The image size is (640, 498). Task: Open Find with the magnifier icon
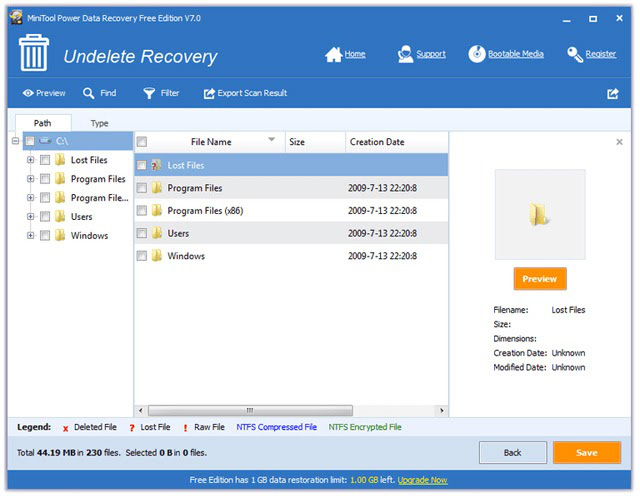(89, 93)
